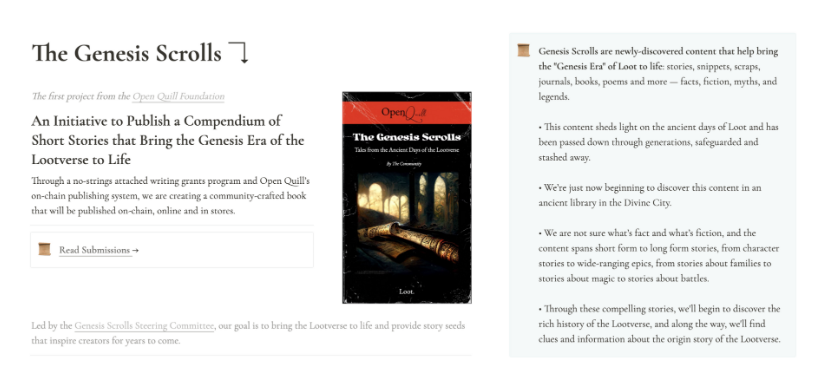Click the red banner on the book cover

[406, 113]
